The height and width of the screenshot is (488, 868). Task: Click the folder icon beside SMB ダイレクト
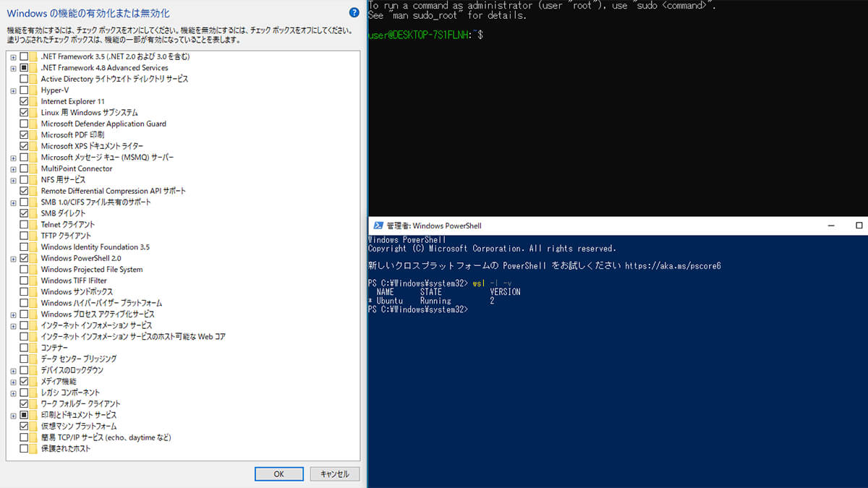pos(35,213)
